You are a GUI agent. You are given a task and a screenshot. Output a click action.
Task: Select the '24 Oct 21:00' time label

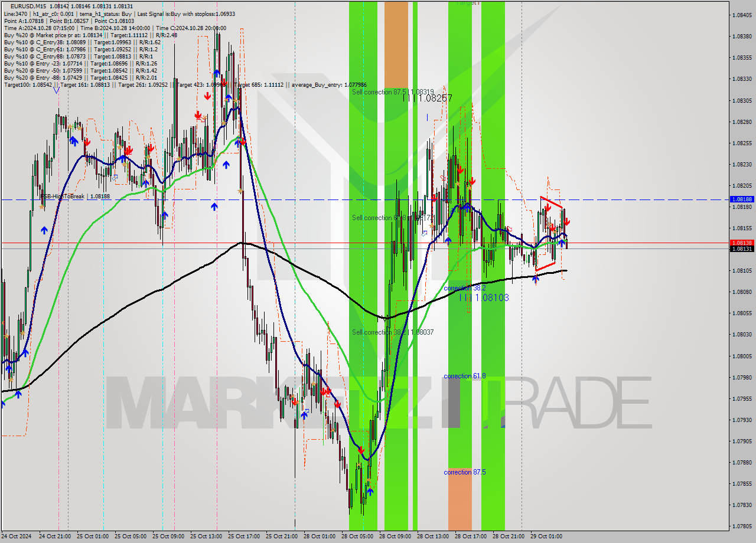(x=56, y=537)
